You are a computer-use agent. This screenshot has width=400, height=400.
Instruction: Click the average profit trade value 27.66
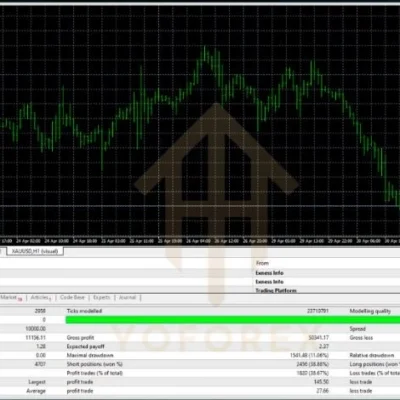tap(322, 391)
